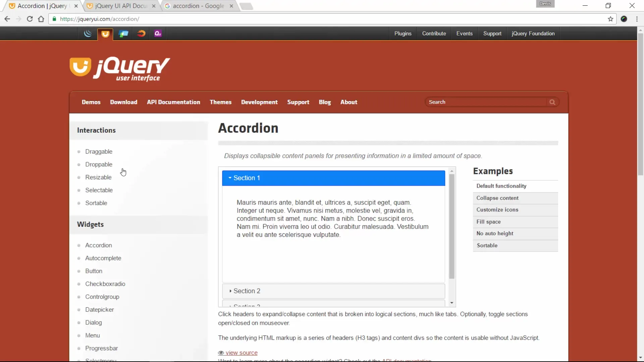Click Contribute in the top bar
This screenshot has height=362, width=644.
(434, 34)
